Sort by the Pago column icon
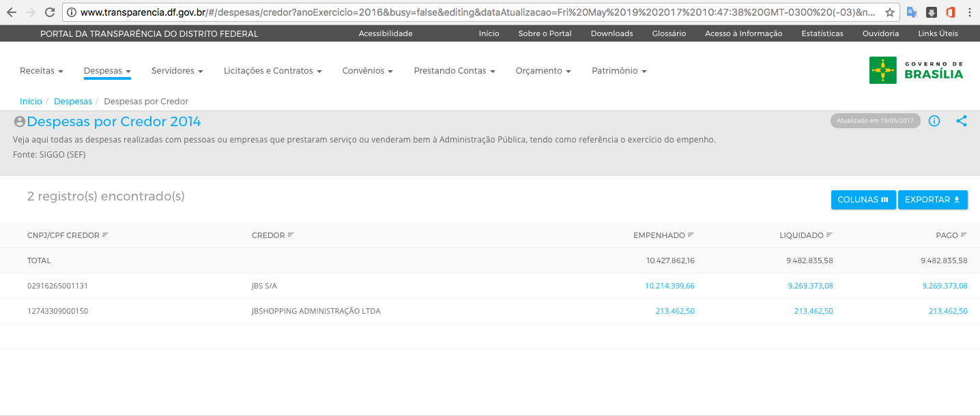 (964, 235)
